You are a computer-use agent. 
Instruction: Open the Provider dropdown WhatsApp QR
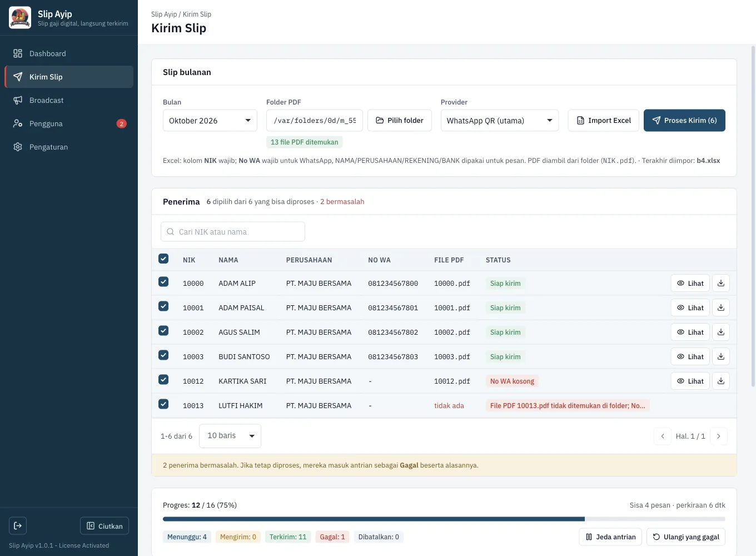[500, 121]
